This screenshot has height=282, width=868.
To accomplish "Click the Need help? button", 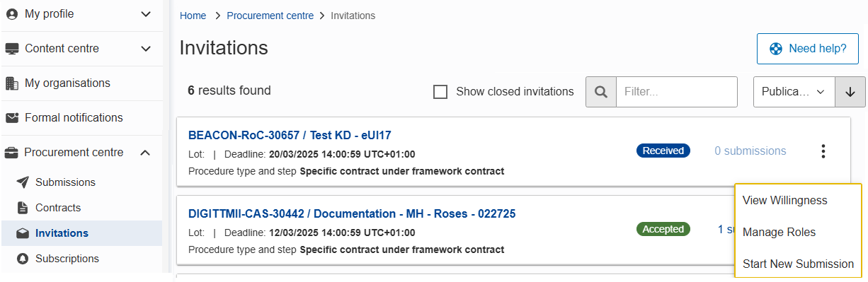I will (x=808, y=49).
